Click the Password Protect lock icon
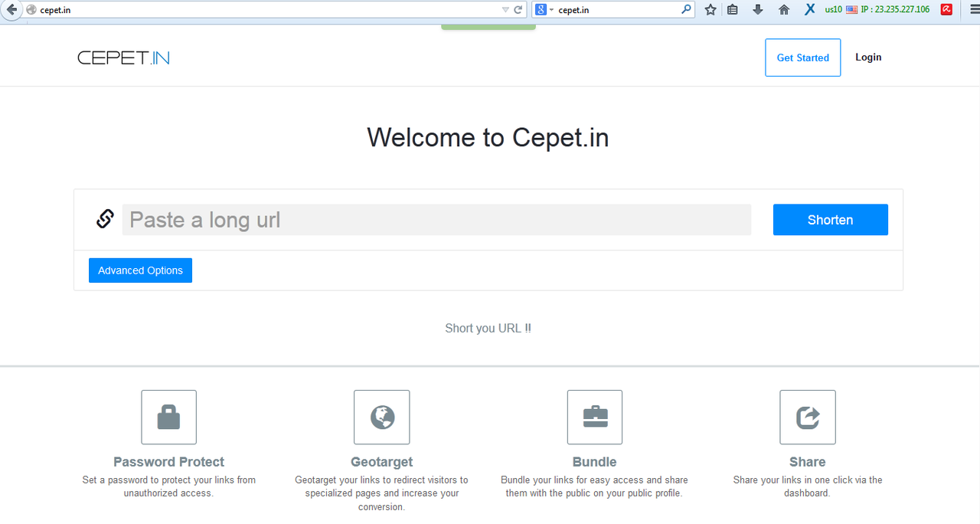This screenshot has height=524, width=980. click(x=168, y=418)
